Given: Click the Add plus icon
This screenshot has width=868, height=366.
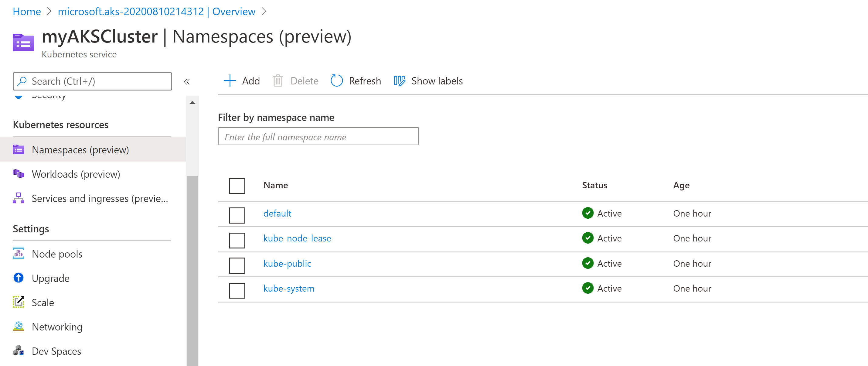Looking at the screenshot, I should coord(230,81).
